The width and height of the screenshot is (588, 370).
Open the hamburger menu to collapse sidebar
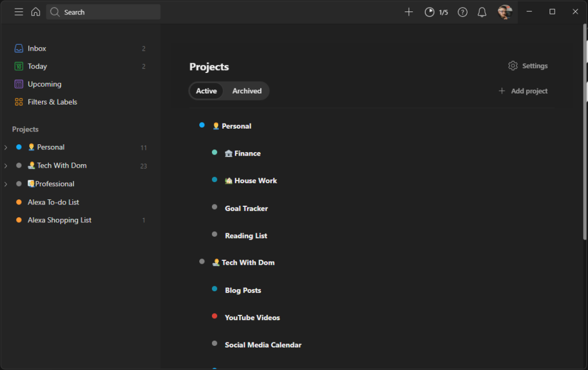pyautogui.click(x=18, y=11)
